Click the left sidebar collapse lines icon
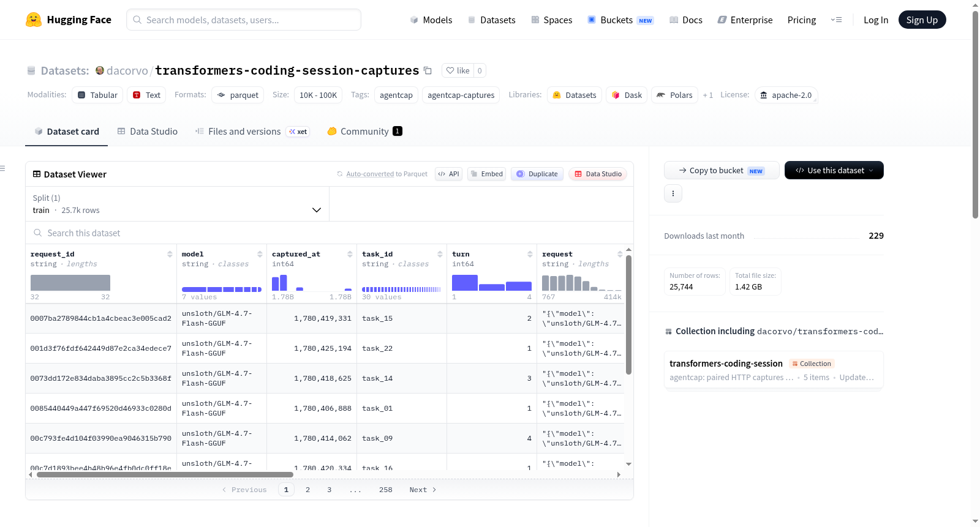Screen dimensions: 980x527 [x=3, y=168]
